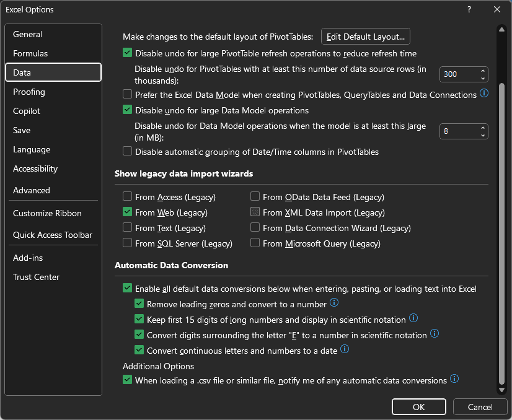The width and height of the screenshot is (512, 420).
Task: Open Customize Ribbon category
Action: [53, 214]
